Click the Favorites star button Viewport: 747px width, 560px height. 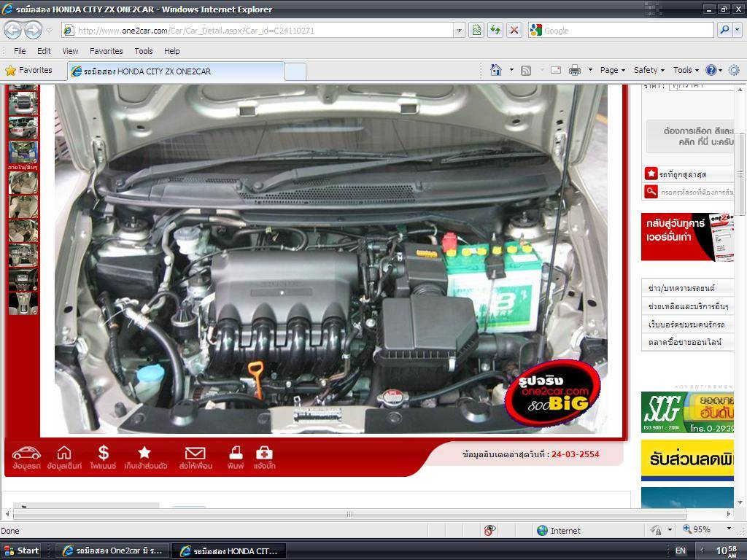pos(29,70)
